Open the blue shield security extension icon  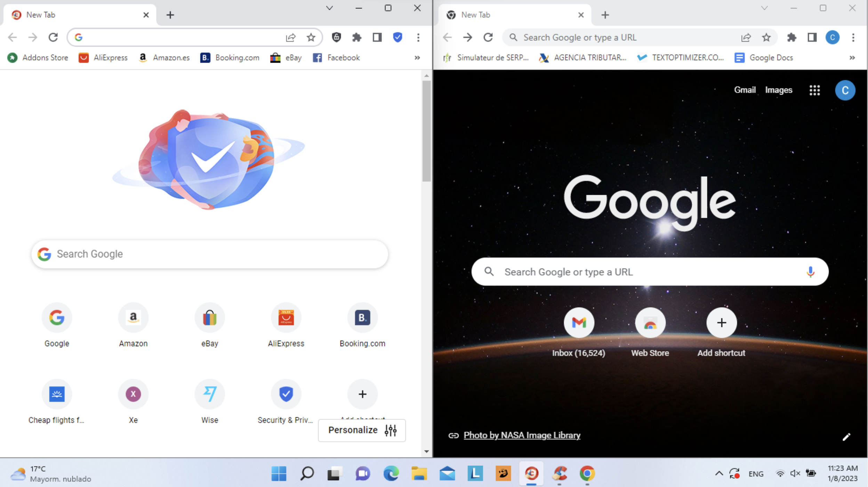click(x=397, y=37)
